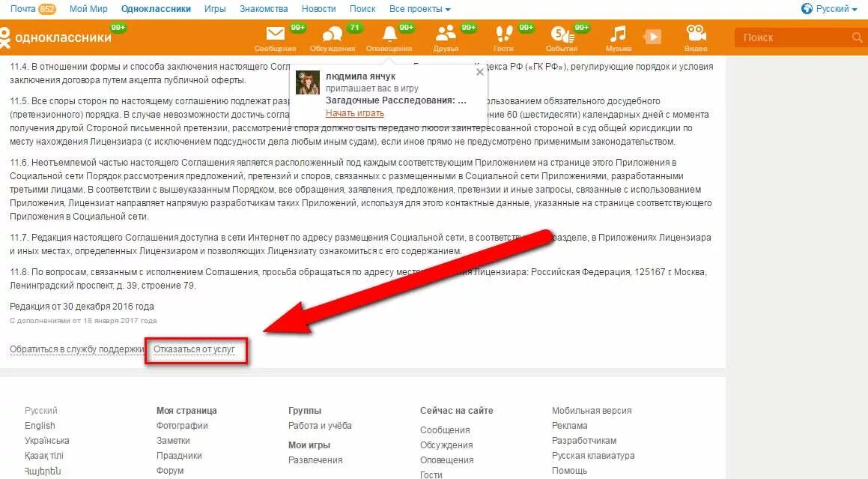Image resolution: width=868 pixels, height=479 pixels.
Task: Open Сообщения link in footer
Action: [x=445, y=430]
